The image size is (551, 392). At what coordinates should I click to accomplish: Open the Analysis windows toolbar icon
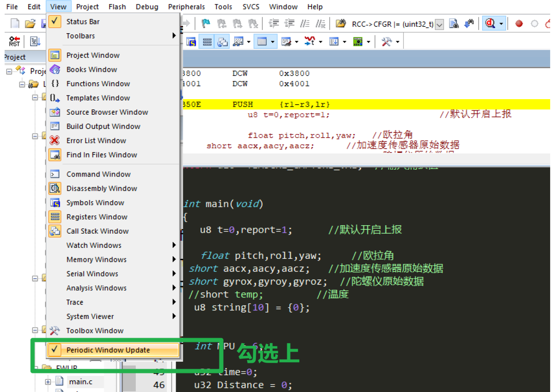point(310,41)
